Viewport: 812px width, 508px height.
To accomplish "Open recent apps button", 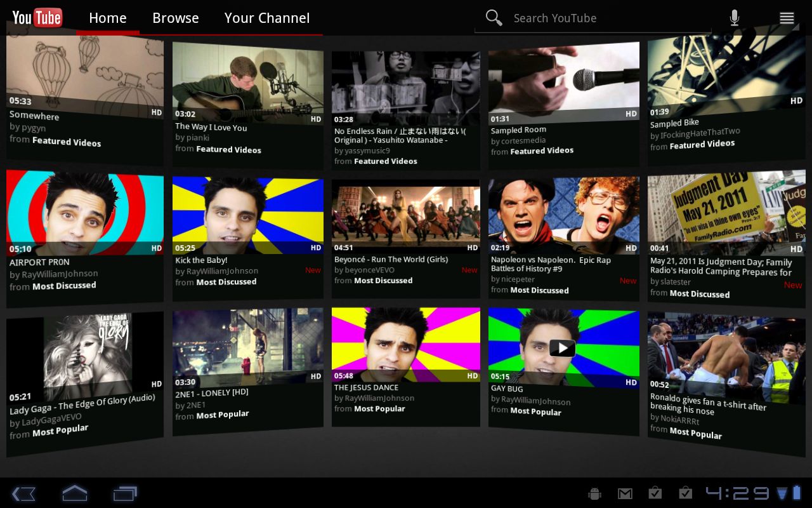I will tap(125, 493).
